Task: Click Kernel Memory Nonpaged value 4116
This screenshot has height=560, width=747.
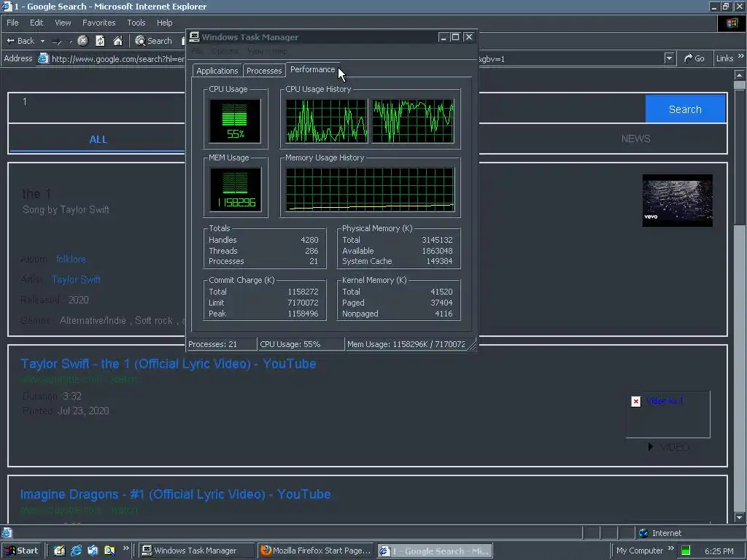Action: pyautogui.click(x=444, y=314)
